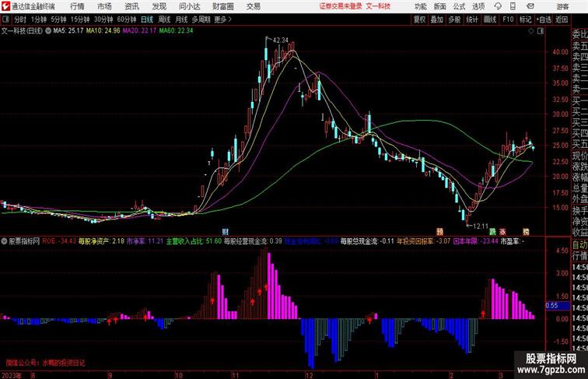
Task: Click the red 涨 event marker
Action: [x=502, y=232]
